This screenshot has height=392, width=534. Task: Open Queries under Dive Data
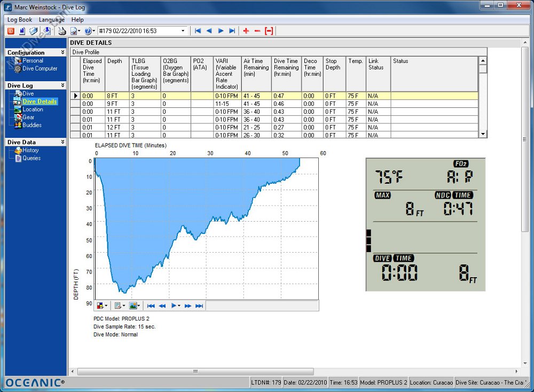[32, 158]
